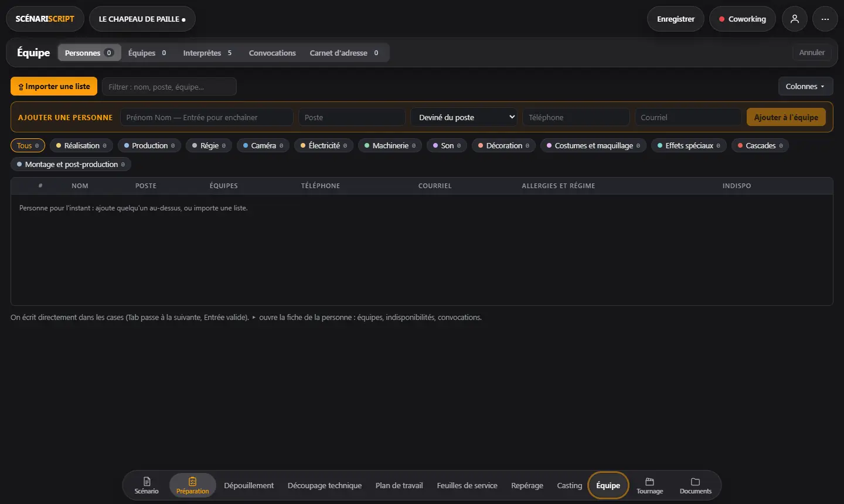Go to Dépouillement in bottom navigation
Viewport: 844px width, 504px height.
point(249,485)
